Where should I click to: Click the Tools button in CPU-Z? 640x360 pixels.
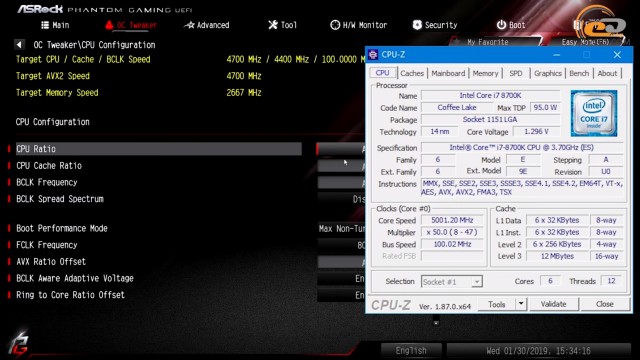pyautogui.click(x=496, y=304)
